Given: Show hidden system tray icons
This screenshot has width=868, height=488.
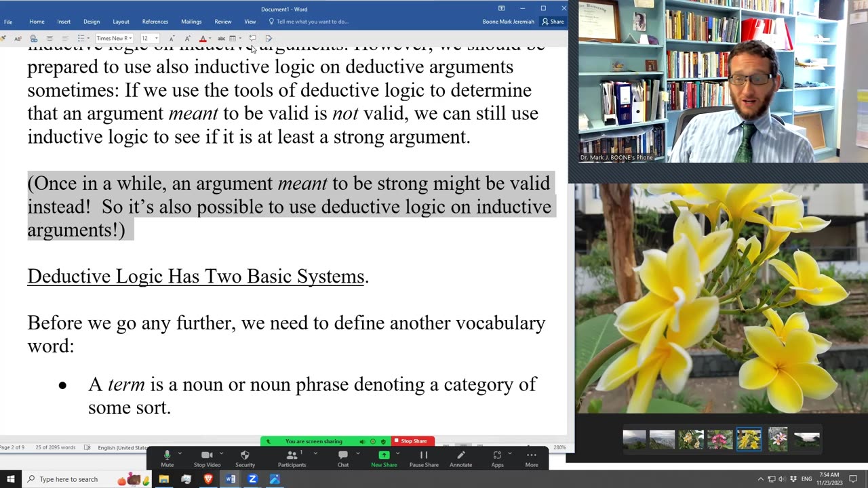Looking at the screenshot, I should (x=760, y=479).
